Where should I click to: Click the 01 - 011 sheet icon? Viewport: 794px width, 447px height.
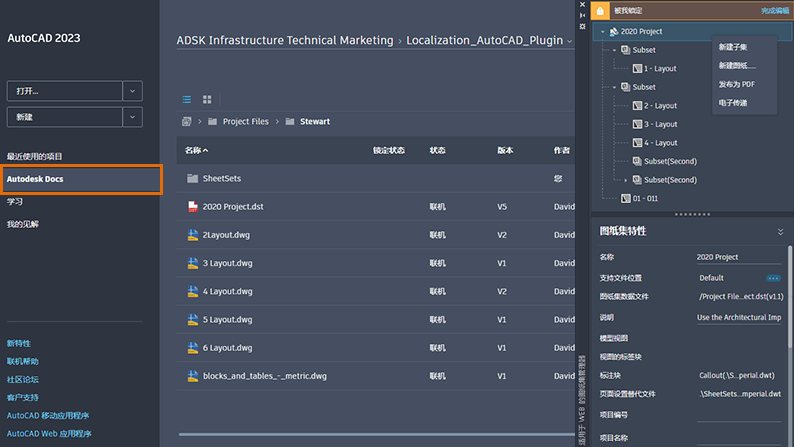(x=613, y=199)
